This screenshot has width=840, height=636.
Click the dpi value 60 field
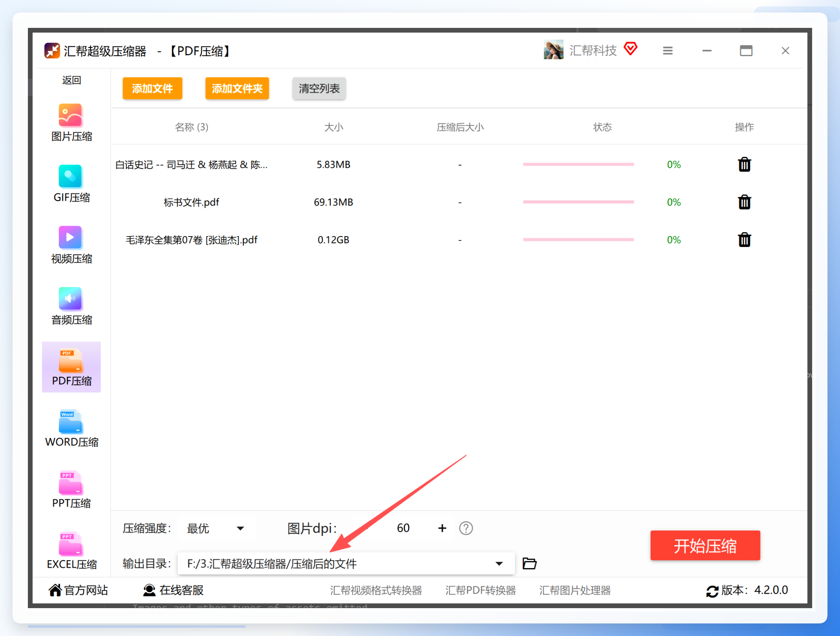[403, 528]
